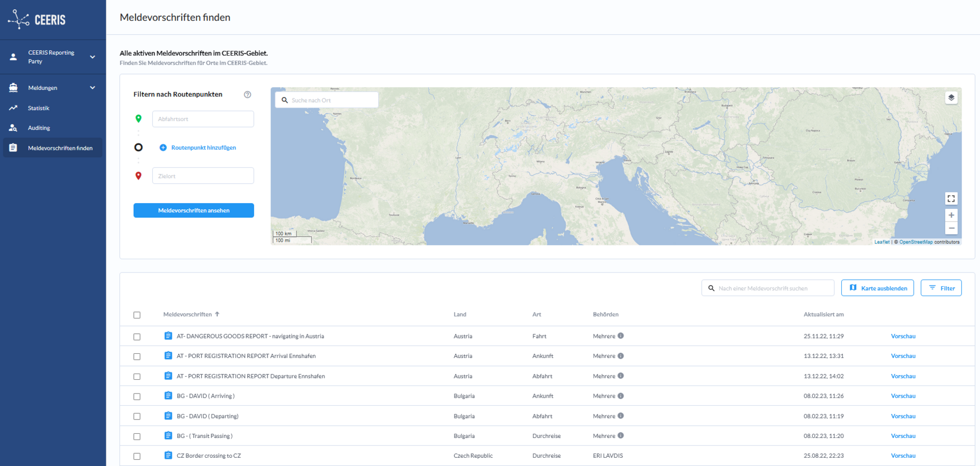The width and height of the screenshot is (980, 466).
Task: Expand the Meldungen sidebar submenu arrow
Action: coord(92,88)
